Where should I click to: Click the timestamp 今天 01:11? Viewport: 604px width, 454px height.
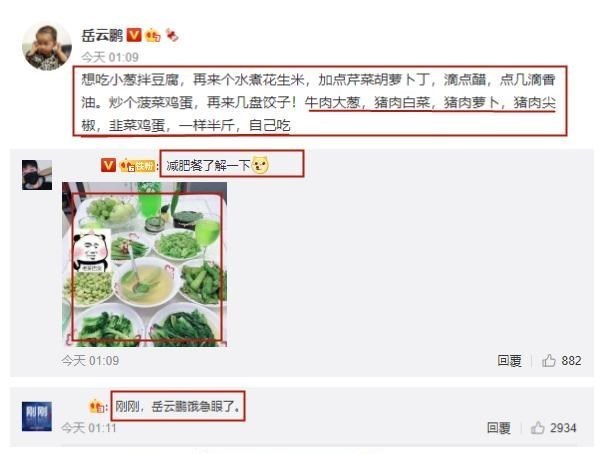89,428
